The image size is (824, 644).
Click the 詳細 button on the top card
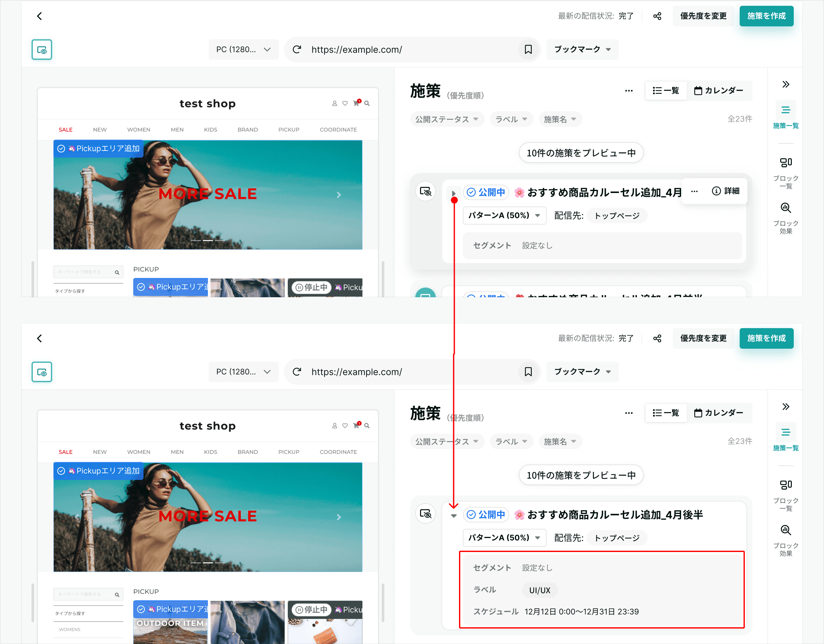pos(726,191)
